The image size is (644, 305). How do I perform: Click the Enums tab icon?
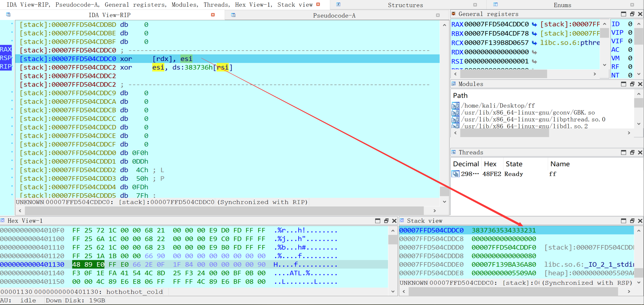495,5
